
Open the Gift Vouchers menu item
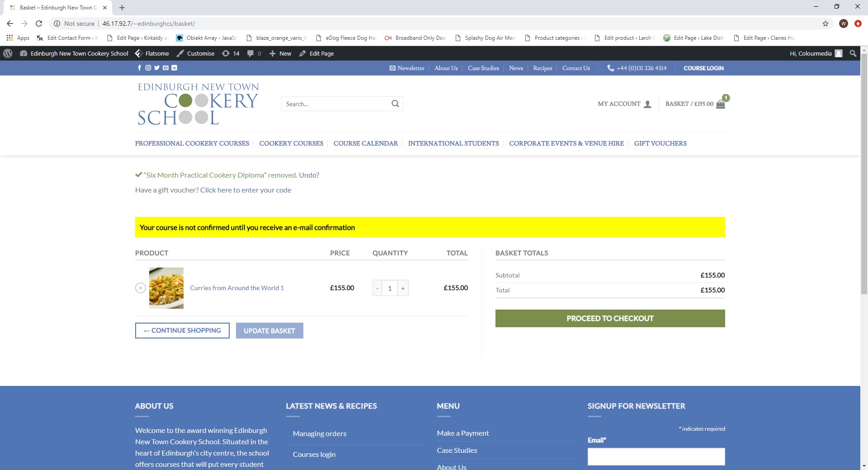660,144
